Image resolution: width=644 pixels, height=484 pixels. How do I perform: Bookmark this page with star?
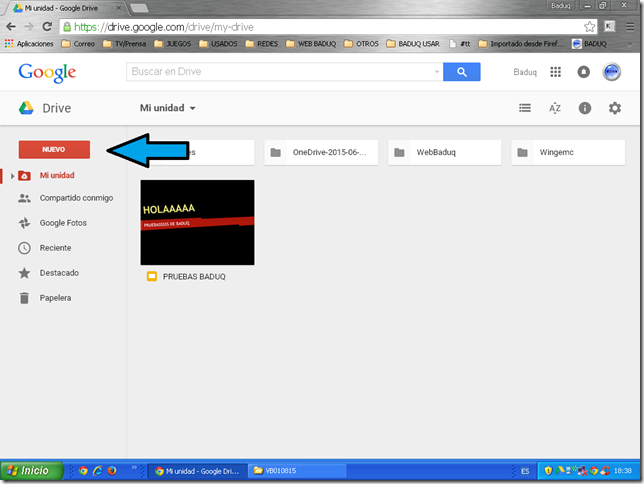(589, 27)
